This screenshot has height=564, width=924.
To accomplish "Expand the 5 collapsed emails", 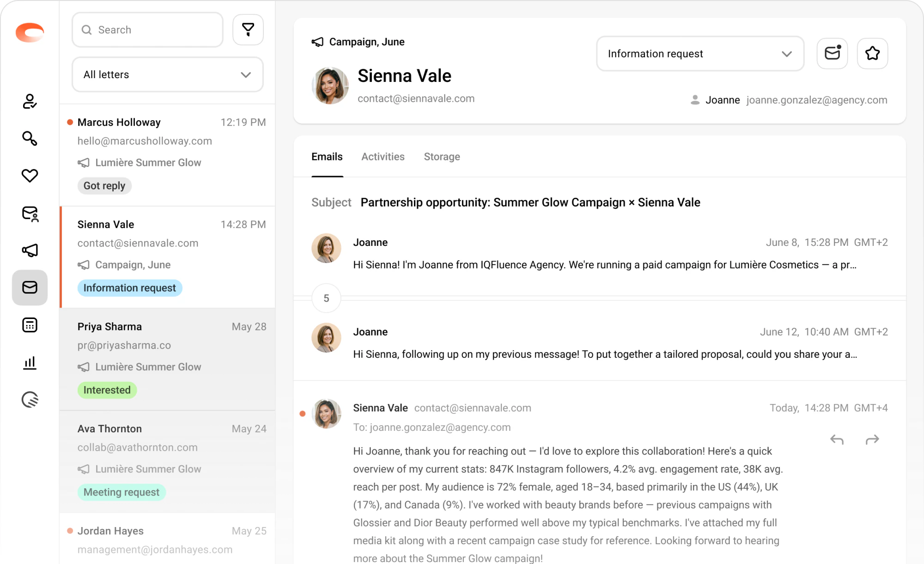I will [326, 298].
